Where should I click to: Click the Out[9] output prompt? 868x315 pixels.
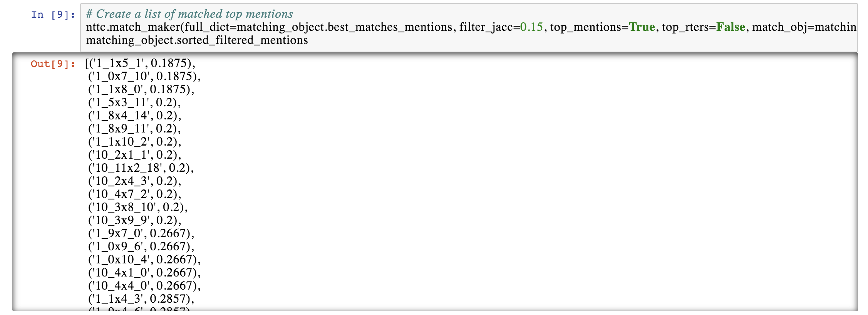click(53, 64)
